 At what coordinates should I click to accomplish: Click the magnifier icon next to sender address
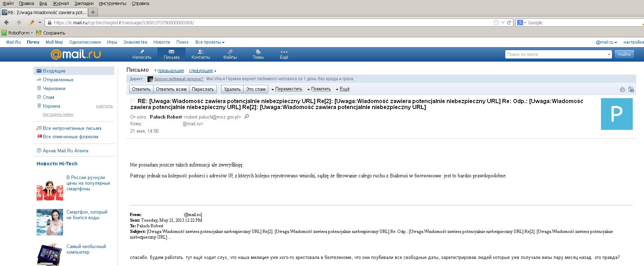(x=246, y=116)
